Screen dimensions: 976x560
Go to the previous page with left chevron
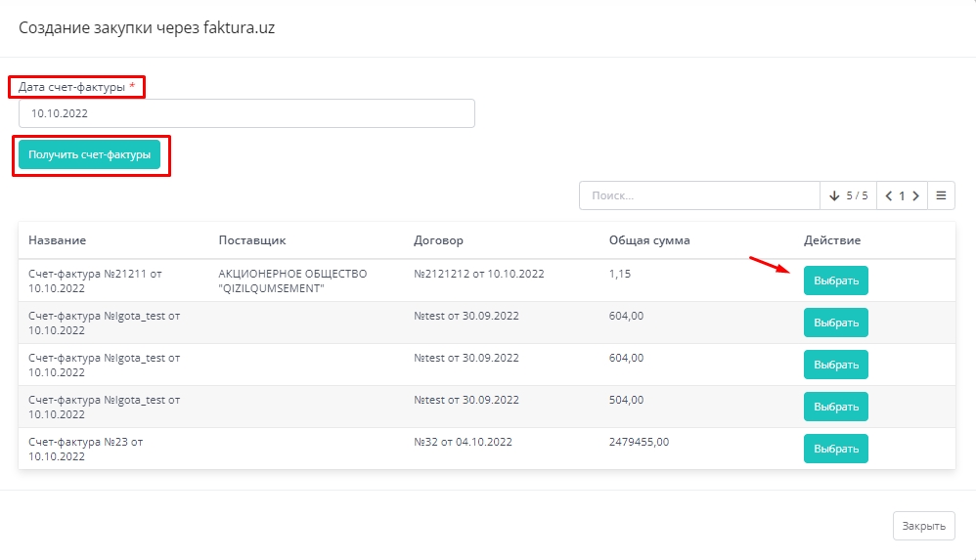tap(889, 195)
